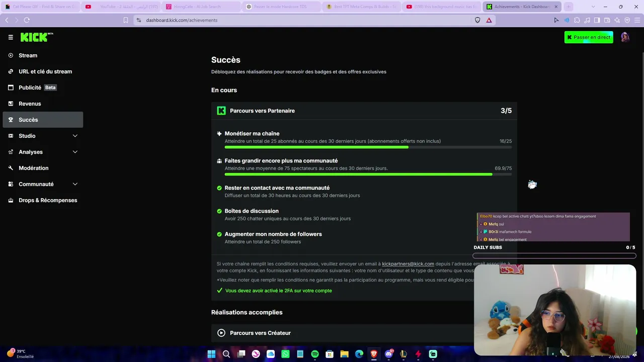Open a new browser tab

(x=569, y=7)
